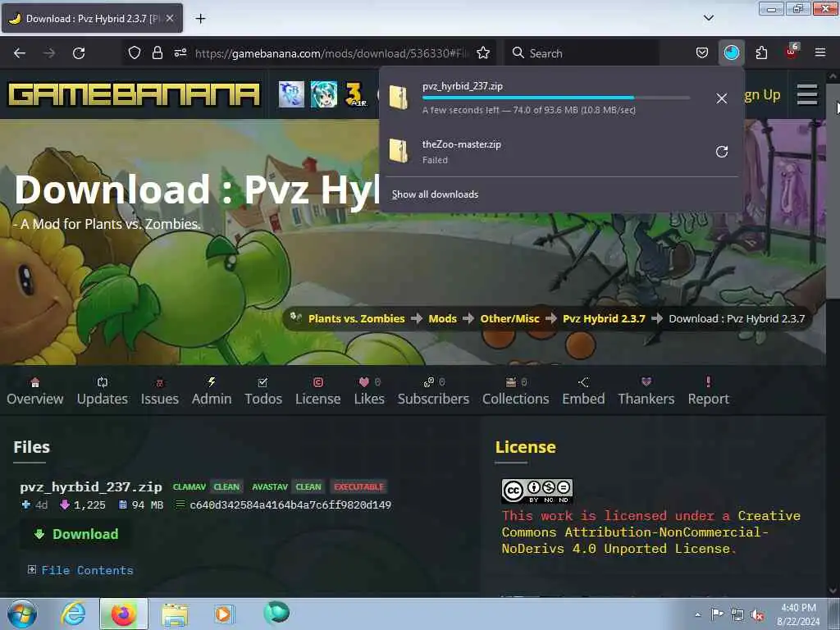This screenshot has width=840, height=630.
Task: Open the yellow 3 AIR game icon
Action: 356,94
